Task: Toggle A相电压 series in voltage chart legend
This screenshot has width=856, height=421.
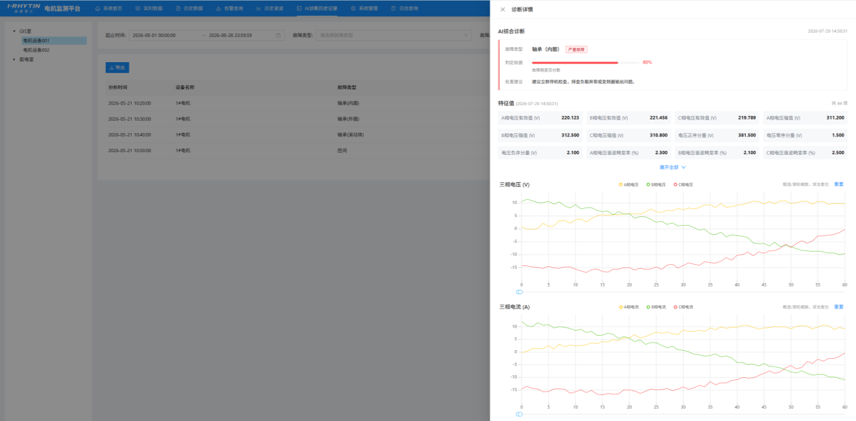Action: click(x=629, y=185)
